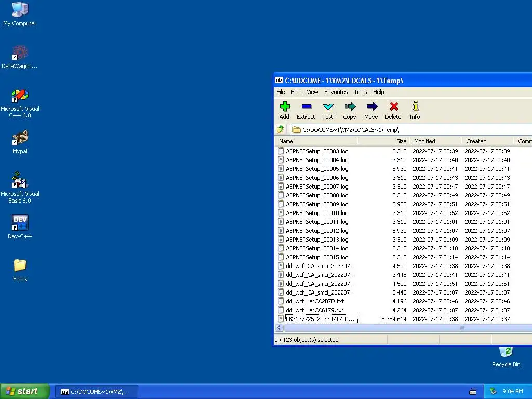The image size is (532, 399).
Task: Click file icon of KB3127225_20220717 entry
Action: pyautogui.click(x=281, y=318)
